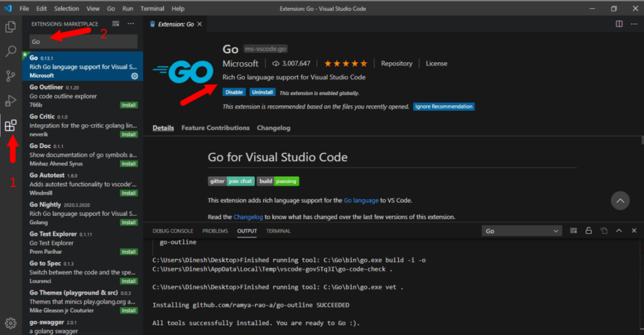Switch to Debug Console panel tab
644x335 pixels.
coord(172,231)
